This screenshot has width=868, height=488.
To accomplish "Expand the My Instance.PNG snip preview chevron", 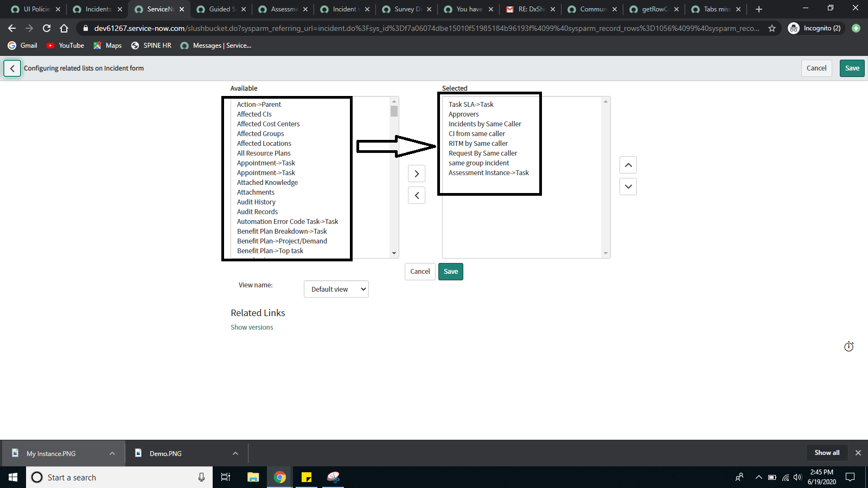I will [112, 453].
